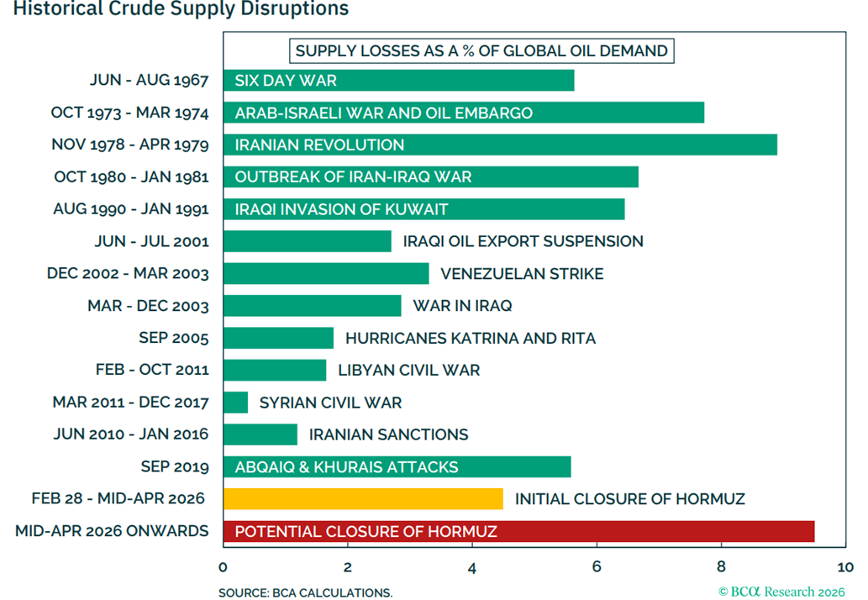868x600 pixels.
Task: Click the red Potential Closure of Hormuz bar
Action: pyautogui.click(x=518, y=531)
